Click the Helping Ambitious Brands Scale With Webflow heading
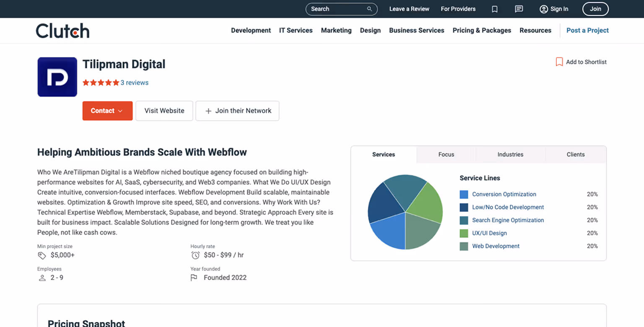Image resolution: width=644 pixels, height=327 pixels. [x=142, y=152]
